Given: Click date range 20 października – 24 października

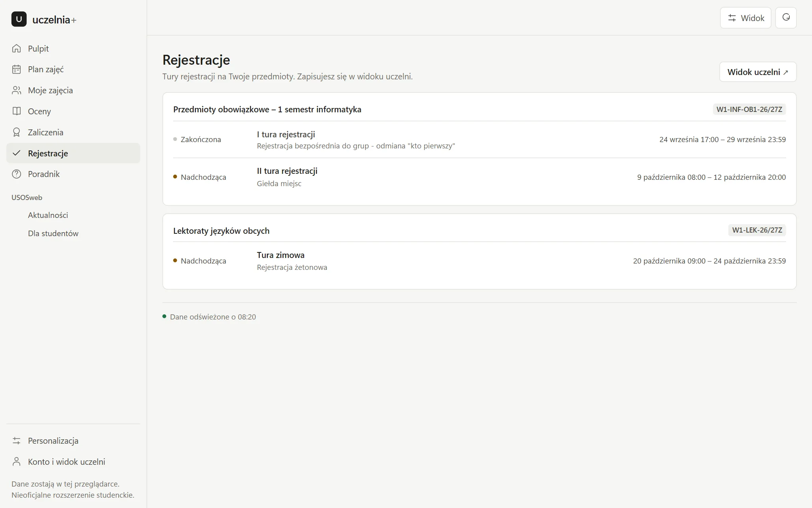Looking at the screenshot, I should pos(709,261).
